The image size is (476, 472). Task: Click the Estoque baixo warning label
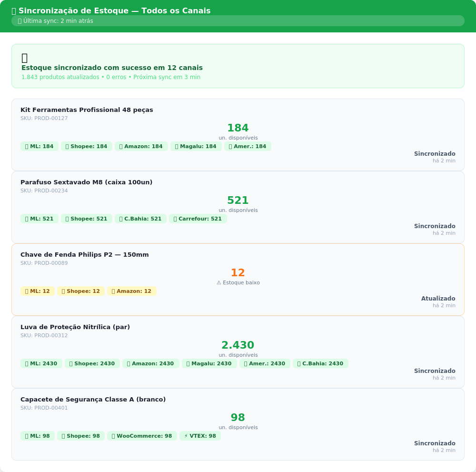[x=238, y=282]
